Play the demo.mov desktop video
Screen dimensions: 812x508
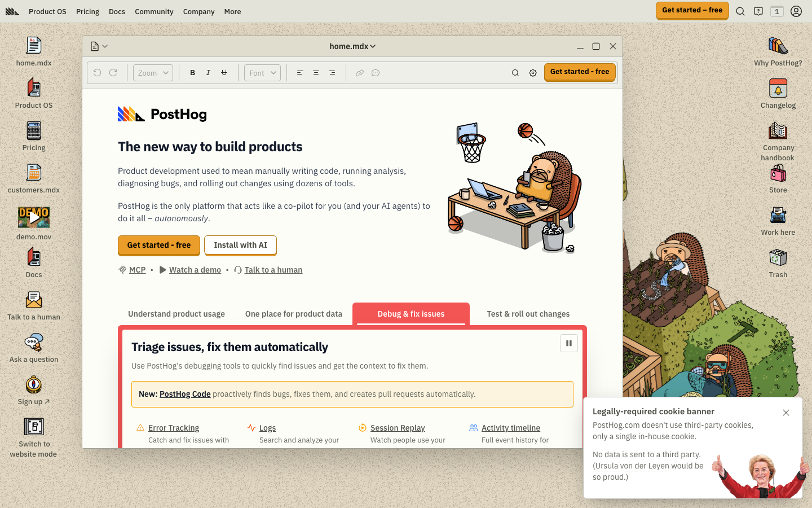[x=34, y=217]
